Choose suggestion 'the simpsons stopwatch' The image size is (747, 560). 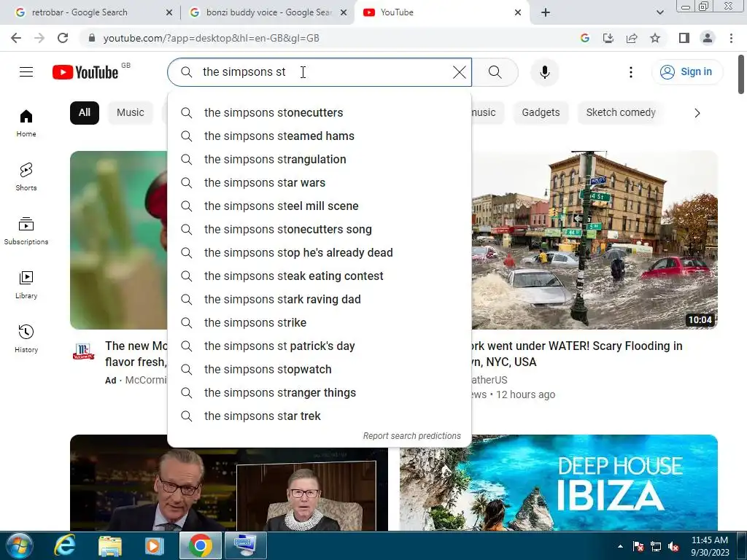point(320,370)
